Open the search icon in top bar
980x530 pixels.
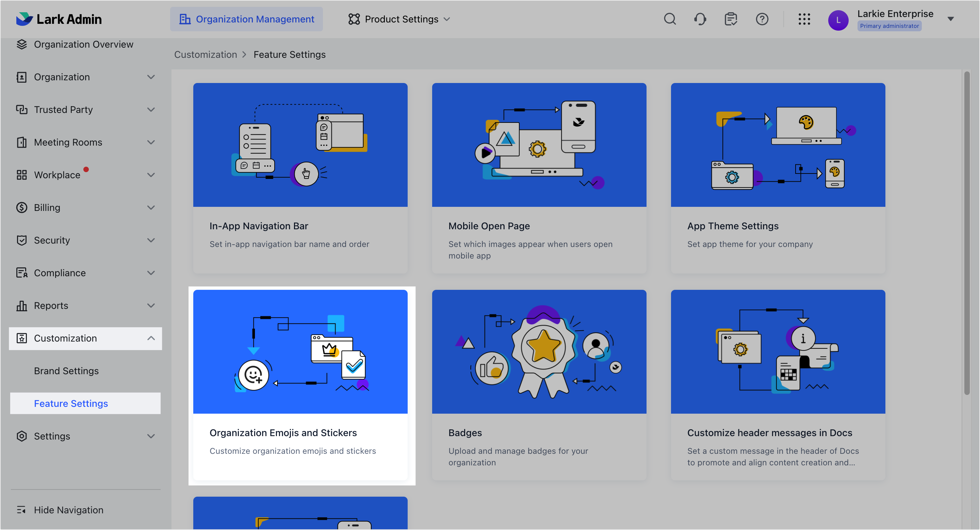pyautogui.click(x=670, y=19)
